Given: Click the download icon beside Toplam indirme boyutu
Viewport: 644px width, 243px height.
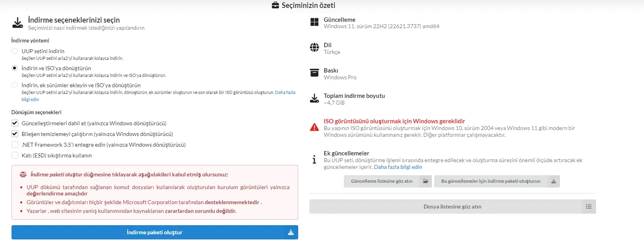Looking at the screenshot, I should [x=314, y=98].
